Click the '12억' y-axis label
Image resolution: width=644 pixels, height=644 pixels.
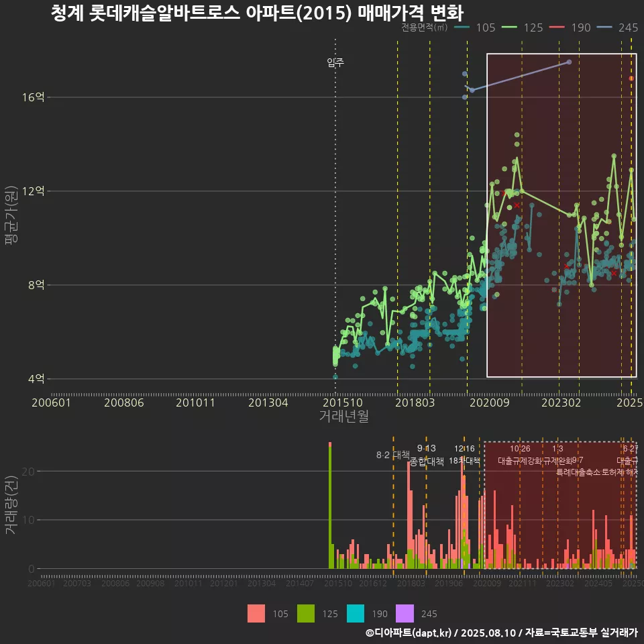tap(34, 191)
